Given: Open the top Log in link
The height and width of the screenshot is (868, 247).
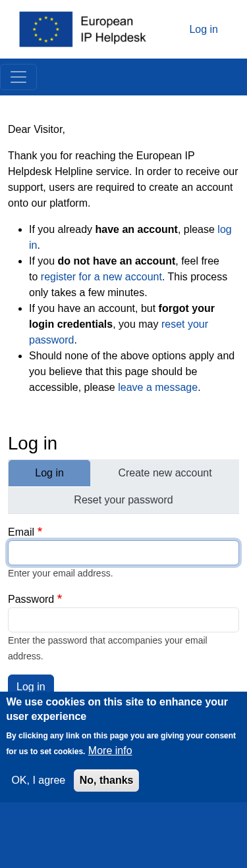Looking at the screenshot, I should point(204,29).
